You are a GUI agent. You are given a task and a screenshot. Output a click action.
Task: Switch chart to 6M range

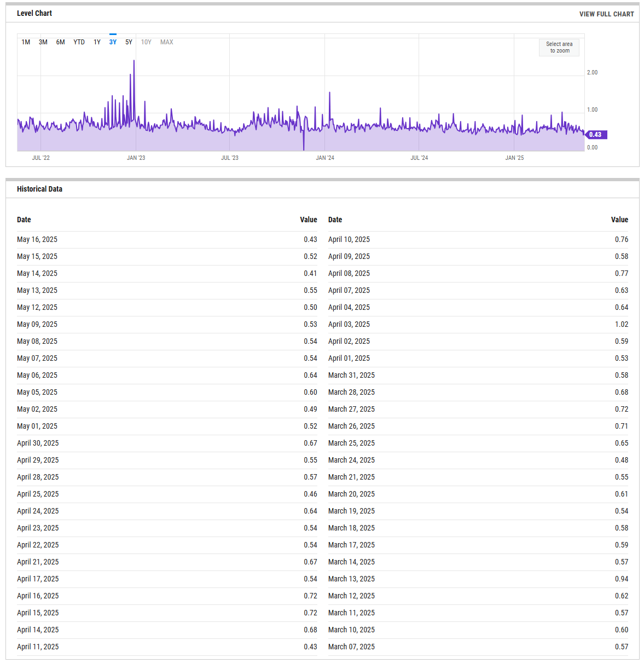point(61,42)
